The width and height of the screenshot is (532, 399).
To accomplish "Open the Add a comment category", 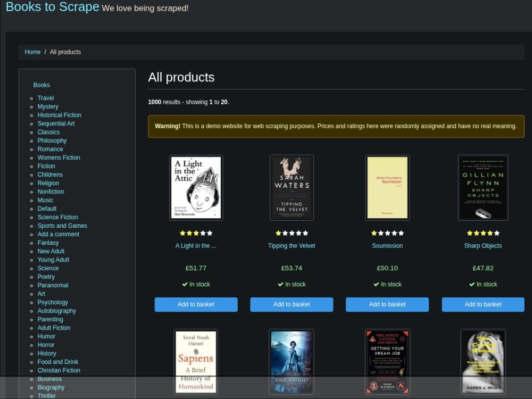I will tap(59, 234).
